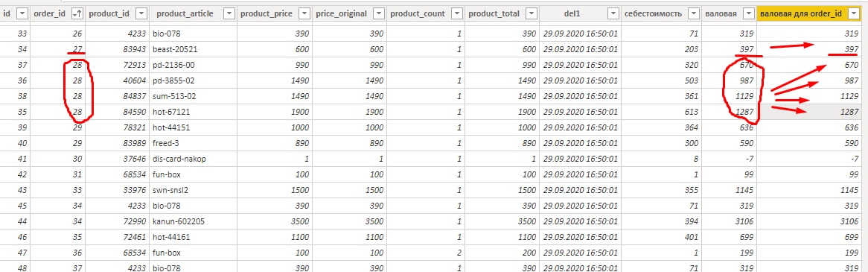Image resolution: width=868 pixels, height=272 pixels.
Task: Select product_id cell 40604
Action: [117, 80]
